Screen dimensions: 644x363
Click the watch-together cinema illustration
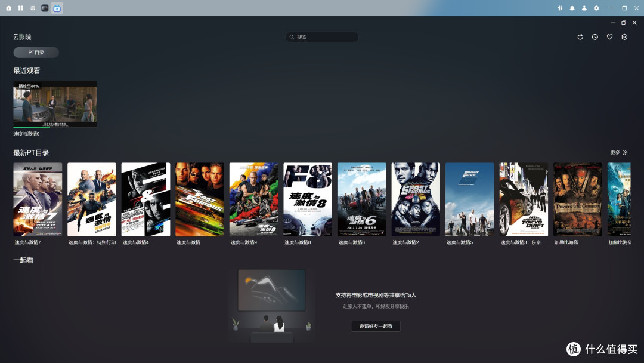(271, 306)
